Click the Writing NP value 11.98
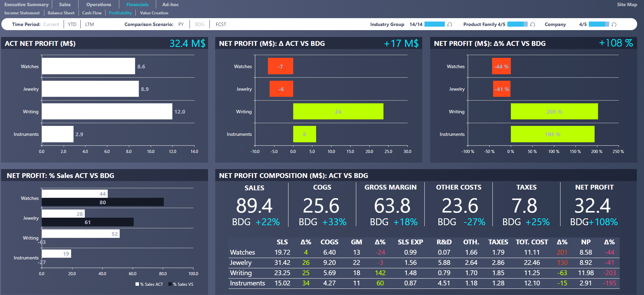 [586, 273]
